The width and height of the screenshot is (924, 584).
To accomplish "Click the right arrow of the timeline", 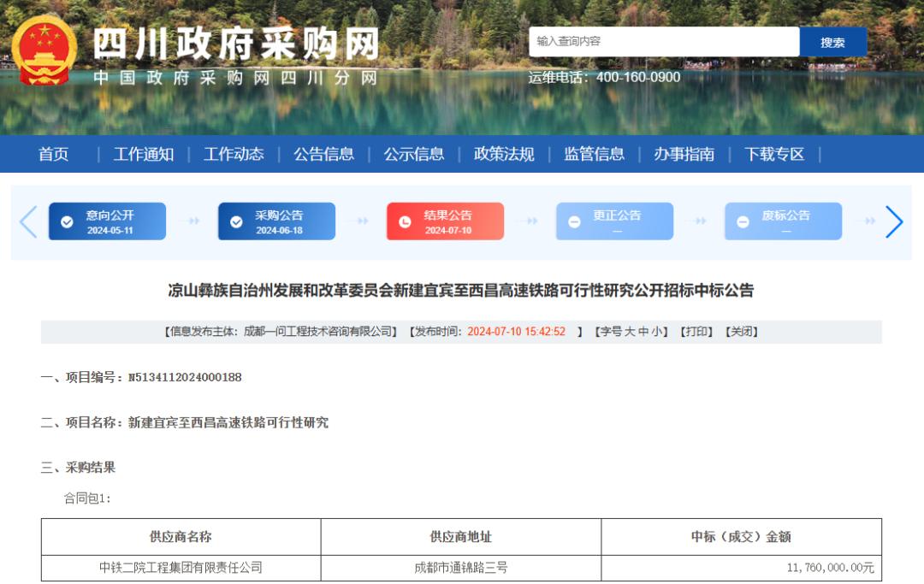I will pyautogui.click(x=894, y=222).
